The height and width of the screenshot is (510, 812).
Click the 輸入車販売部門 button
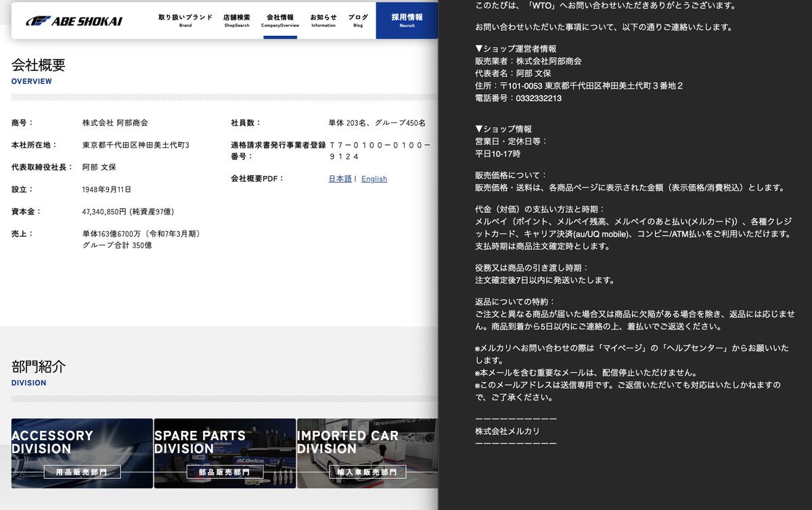click(x=367, y=472)
